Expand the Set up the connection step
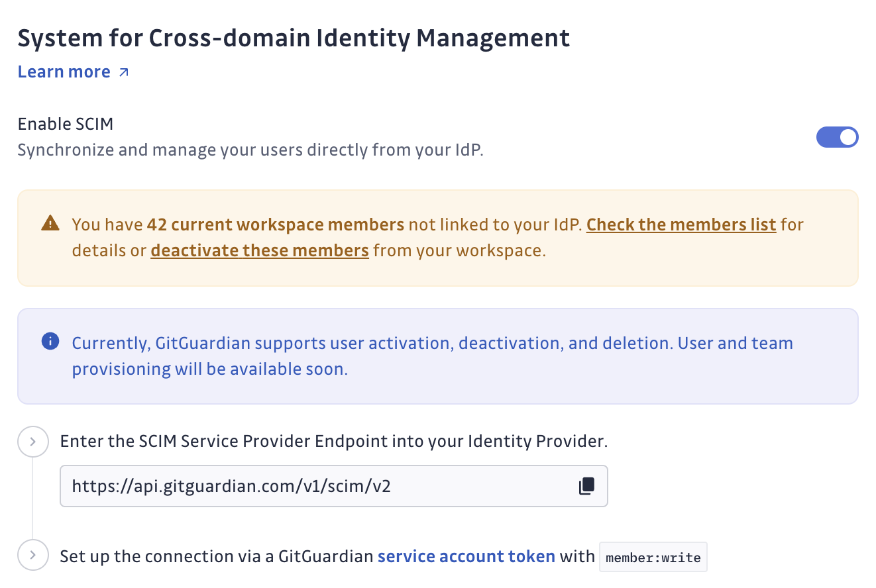Image resolution: width=876 pixels, height=588 pixels. [33, 556]
